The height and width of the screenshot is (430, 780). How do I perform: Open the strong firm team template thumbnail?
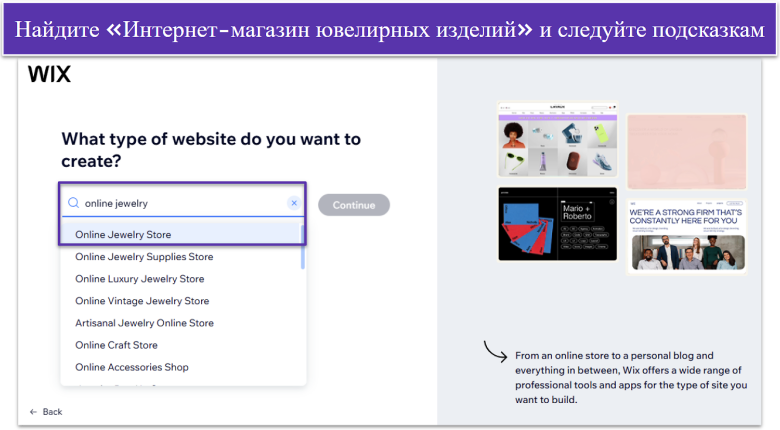click(x=686, y=236)
